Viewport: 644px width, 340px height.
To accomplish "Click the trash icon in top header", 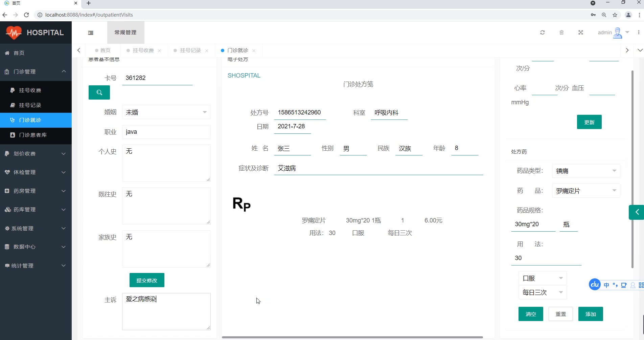I will pos(561,33).
